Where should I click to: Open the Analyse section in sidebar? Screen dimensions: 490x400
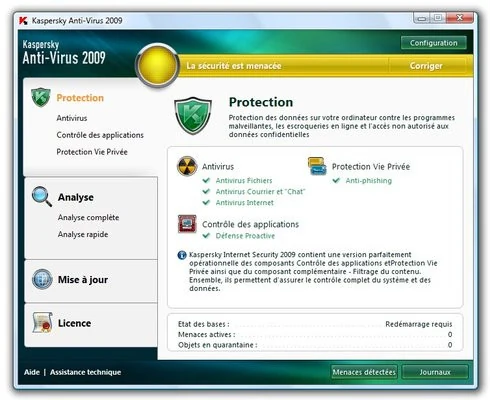76,197
